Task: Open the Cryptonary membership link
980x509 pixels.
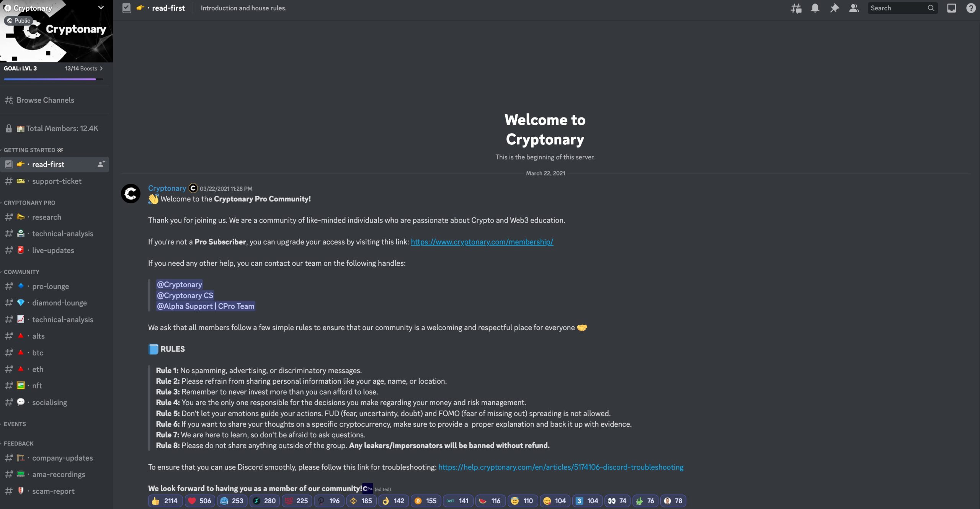Action: (x=481, y=242)
